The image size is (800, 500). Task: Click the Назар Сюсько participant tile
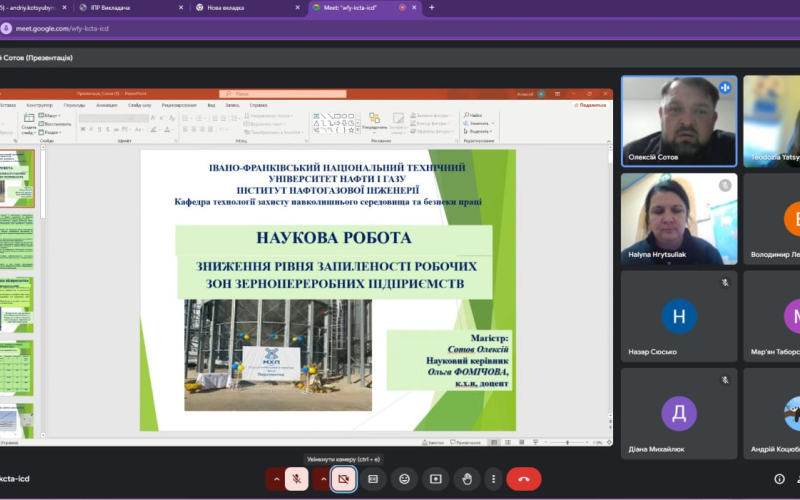click(x=679, y=316)
